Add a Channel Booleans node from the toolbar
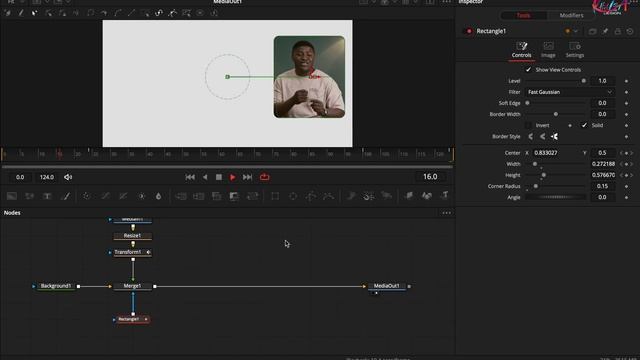 coord(199,196)
